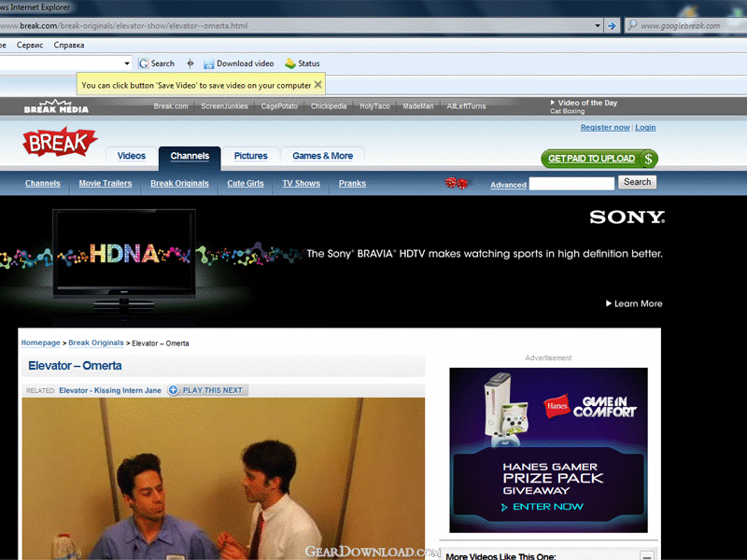Click the browser search magnifier icon

(632, 25)
